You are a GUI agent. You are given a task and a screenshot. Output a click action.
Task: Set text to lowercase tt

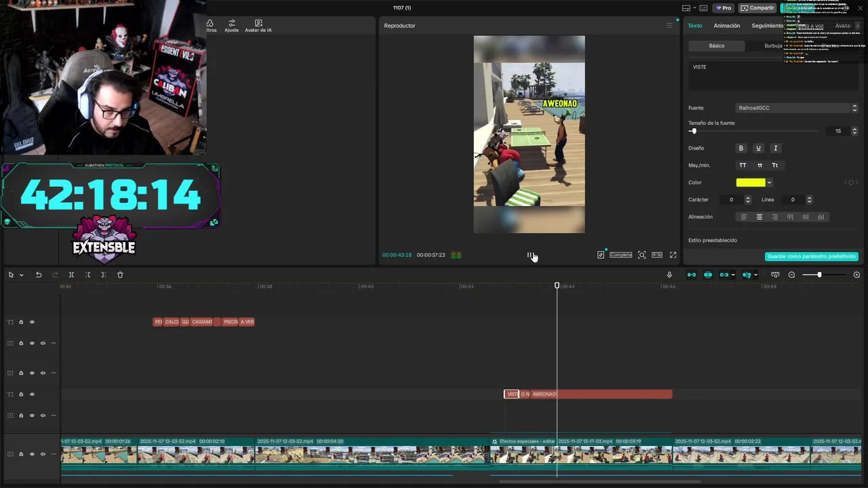(759, 165)
